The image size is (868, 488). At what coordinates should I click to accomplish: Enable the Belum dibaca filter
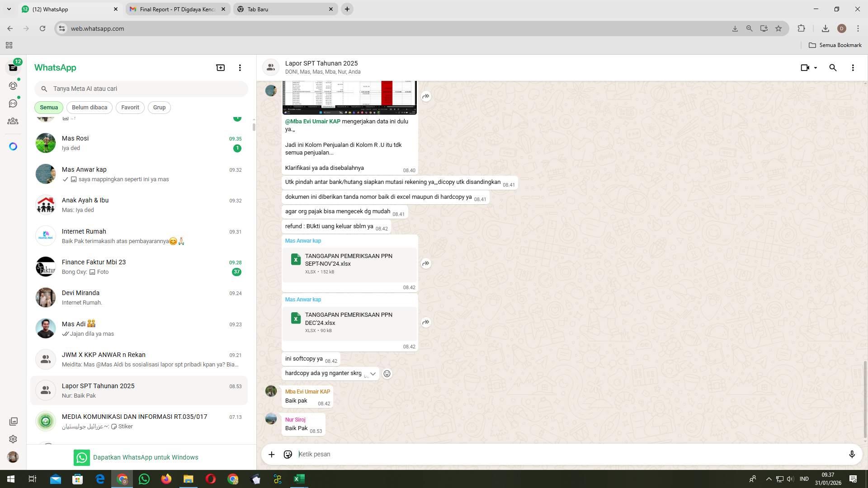89,107
